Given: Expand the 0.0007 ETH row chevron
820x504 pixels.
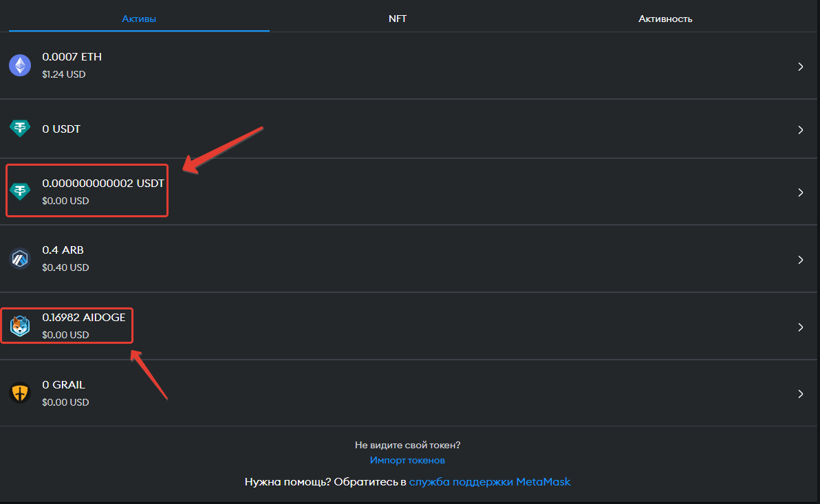Looking at the screenshot, I should (801, 67).
